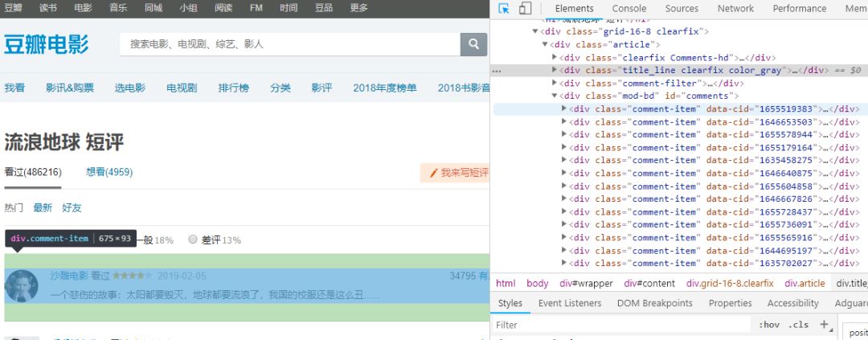Select the 看过(486216) tab
The image size is (868, 340).
[x=33, y=172]
